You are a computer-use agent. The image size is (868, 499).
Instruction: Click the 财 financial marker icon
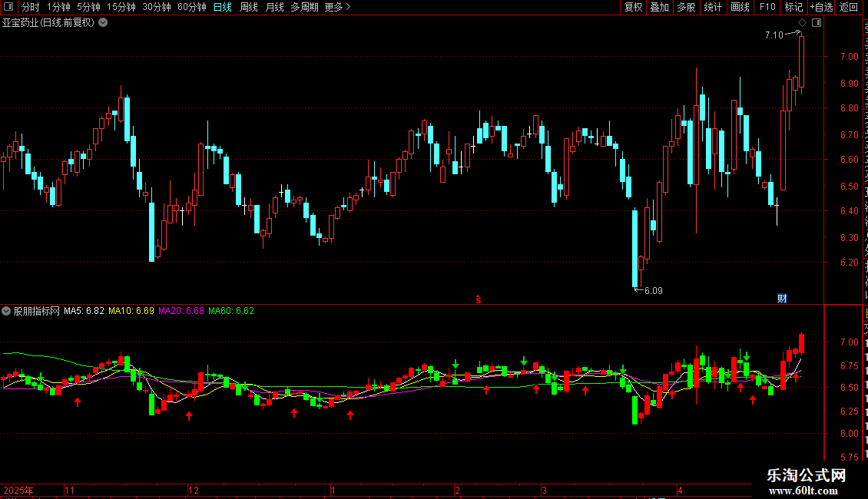782,299
